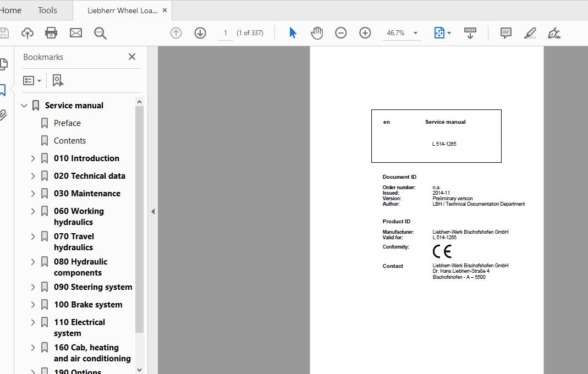
Task: Click the page number input field
Action: (x=226, y=33)
